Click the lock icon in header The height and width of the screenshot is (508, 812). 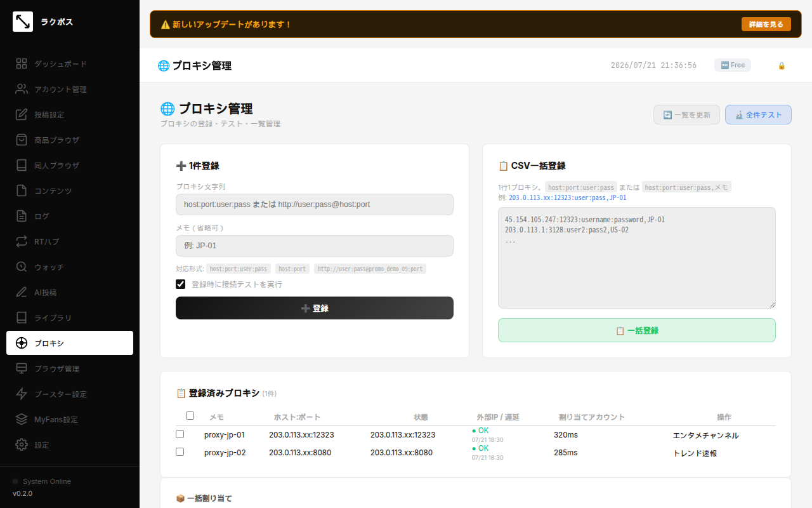(x=782, y=65)
